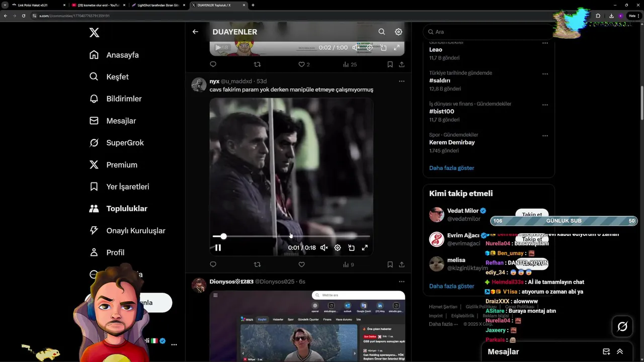Toggle picture-in-picture on nyx video
Image resolution: width=644 pixels, height=362 pixels.
[x=351, y=247]
